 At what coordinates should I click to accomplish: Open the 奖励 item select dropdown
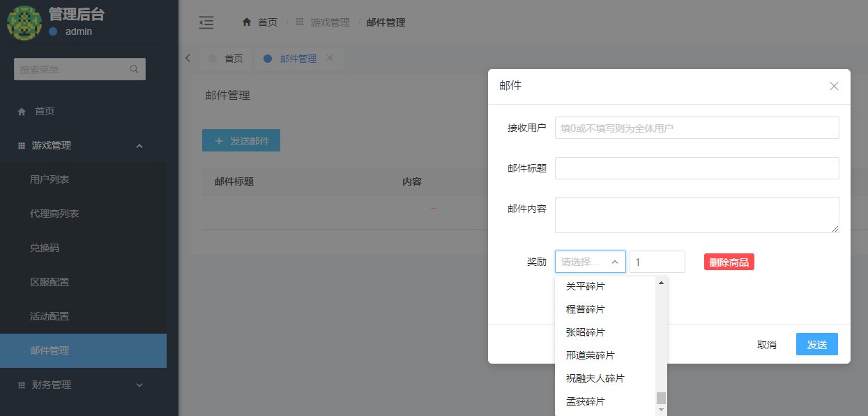[x=590, y=262]
